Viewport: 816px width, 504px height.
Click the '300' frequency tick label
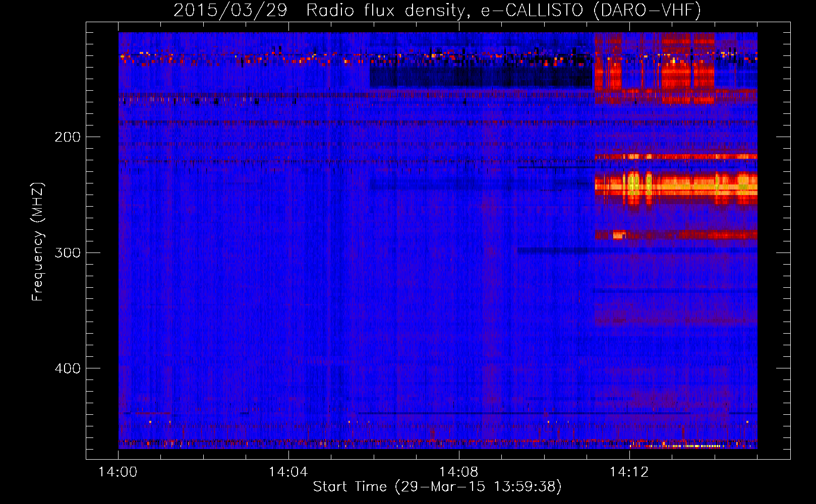click(x=68, y=253)
